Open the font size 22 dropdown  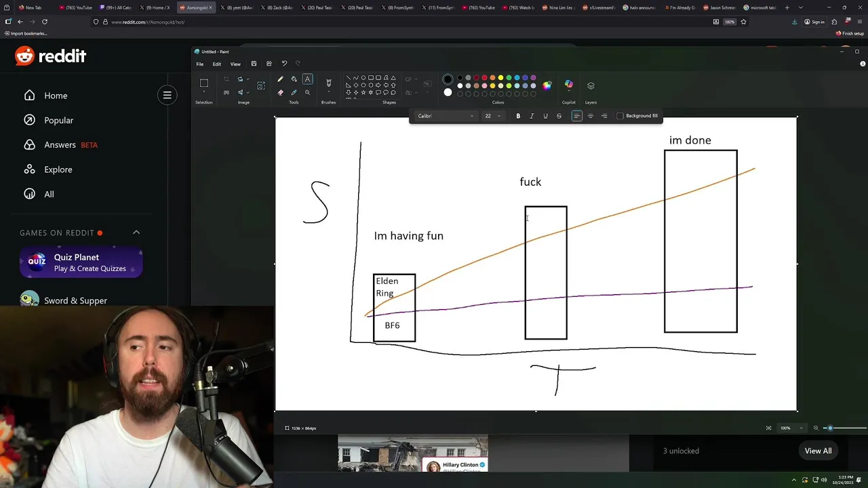point(492,116)
